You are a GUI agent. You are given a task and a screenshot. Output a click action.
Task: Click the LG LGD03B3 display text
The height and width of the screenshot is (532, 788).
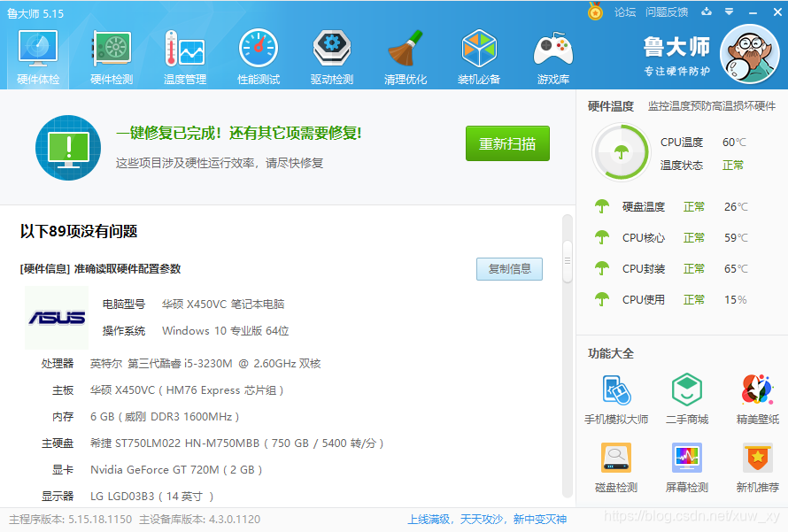[x=151, y=497]
